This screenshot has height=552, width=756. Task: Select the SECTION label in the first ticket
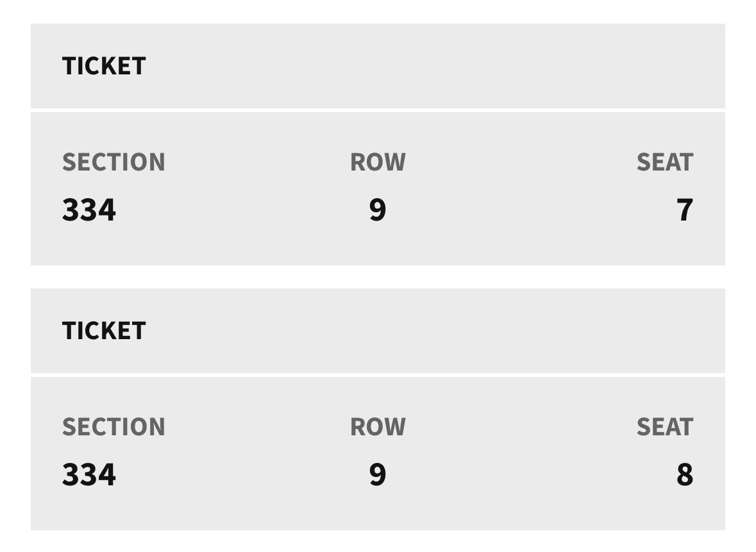point(113,162)
